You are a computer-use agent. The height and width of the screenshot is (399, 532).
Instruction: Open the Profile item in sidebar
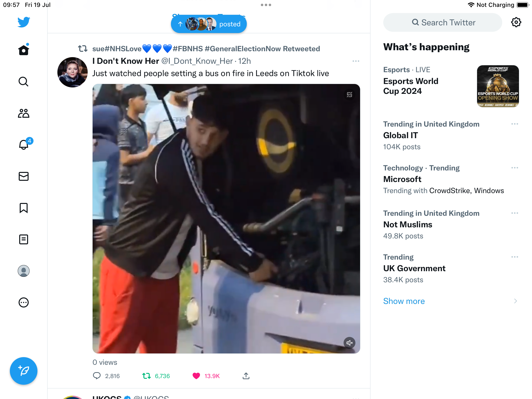coord(24,271)
